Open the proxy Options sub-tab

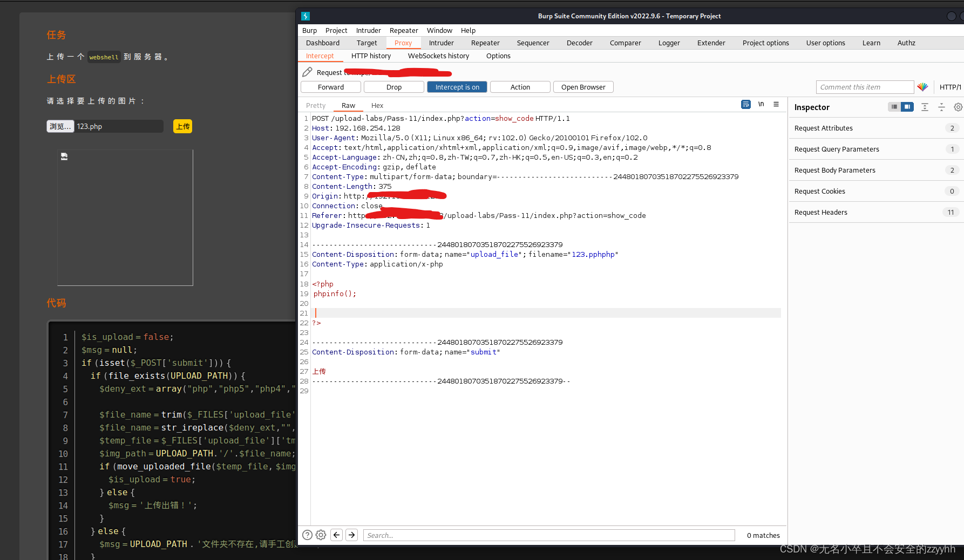click(x=498, y=56)
